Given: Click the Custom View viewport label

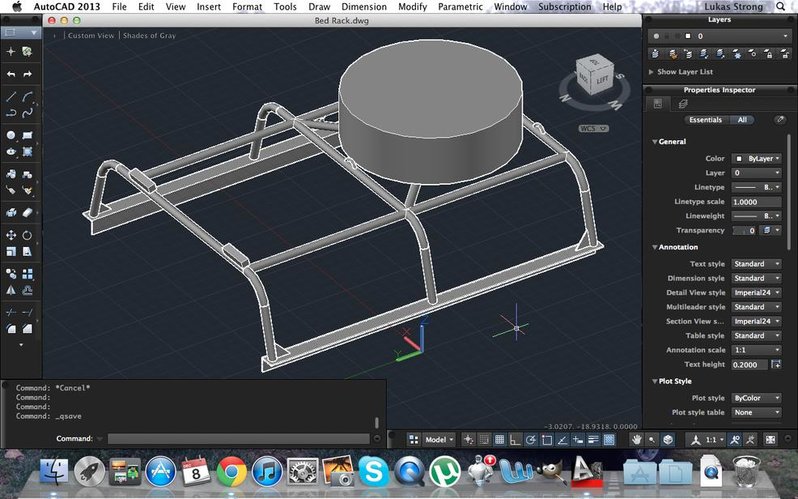Looking at the screenshot, I should (91, 36).
